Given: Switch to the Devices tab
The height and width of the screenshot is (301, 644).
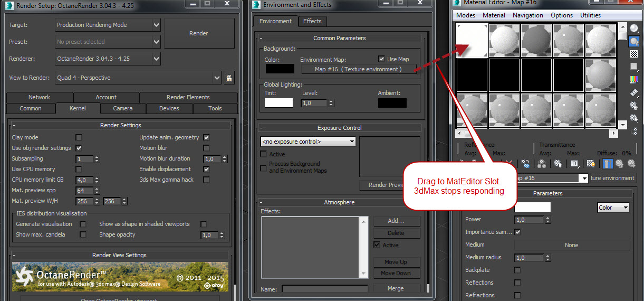Looking at the screenshot, I should 169,108.
